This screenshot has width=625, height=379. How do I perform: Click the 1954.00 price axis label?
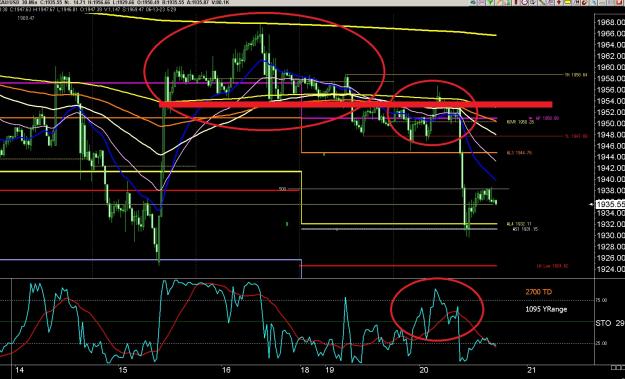pyautogui.click(x=611, y=101)
